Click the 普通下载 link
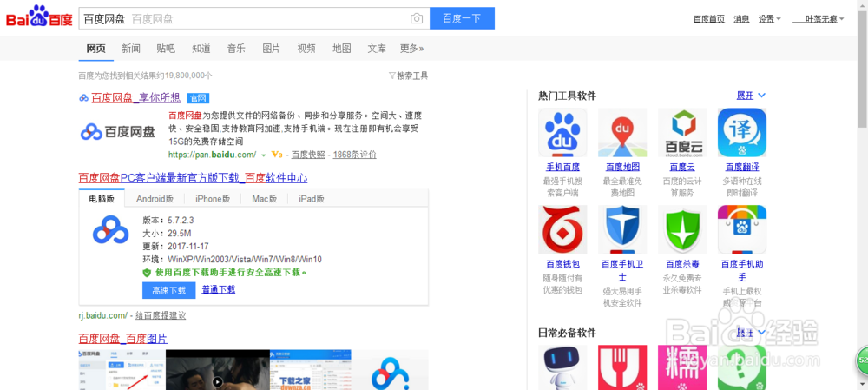 coord(219,289)
